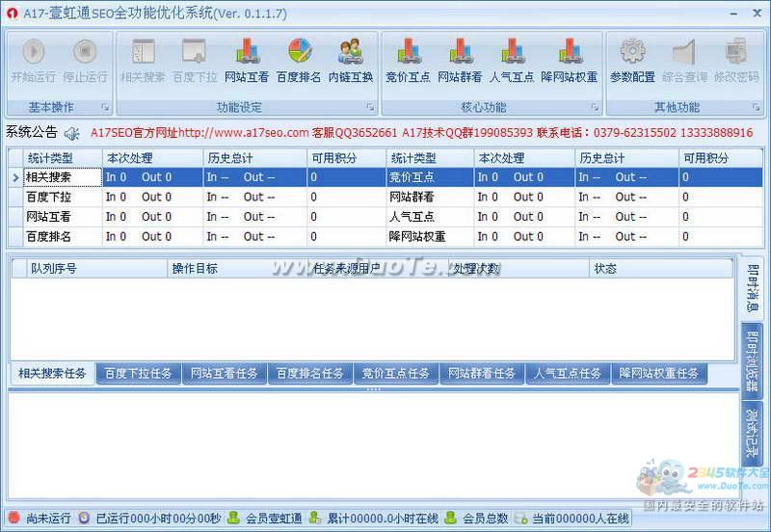
Task: Open the 网站互看 function icon
Action: (247, 61)
